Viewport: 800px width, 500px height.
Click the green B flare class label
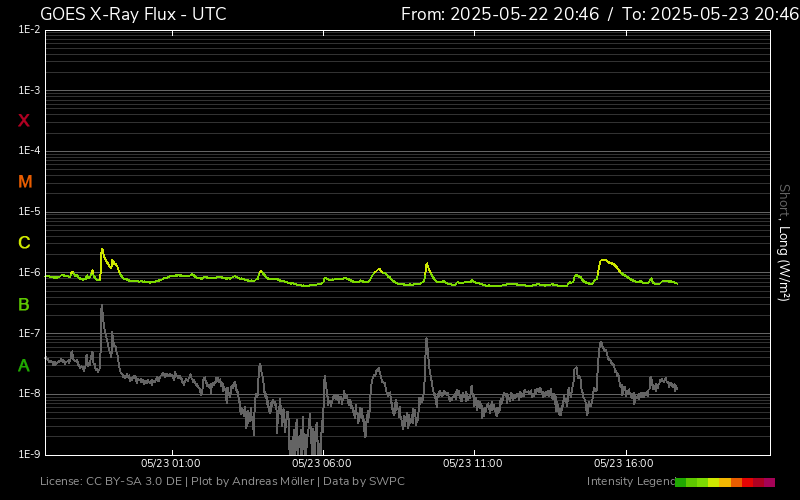(24, 304)
